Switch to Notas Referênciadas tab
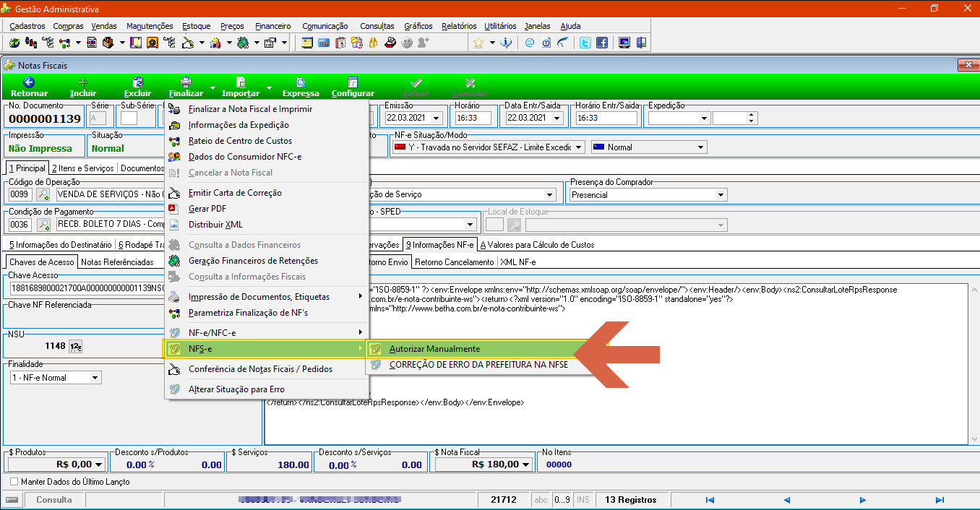Viewport: 980px width, 510px height. [117, 262]
